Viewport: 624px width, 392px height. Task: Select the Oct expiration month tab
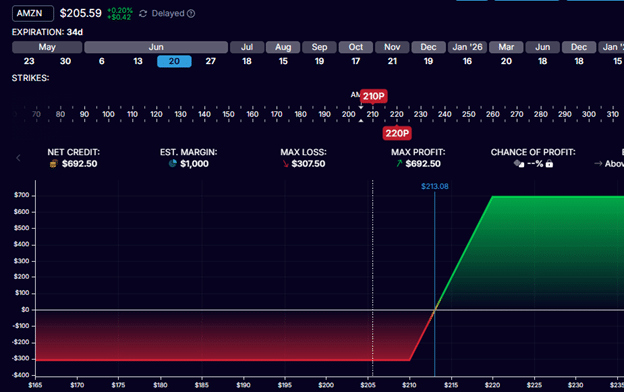(x=356, y=47)
